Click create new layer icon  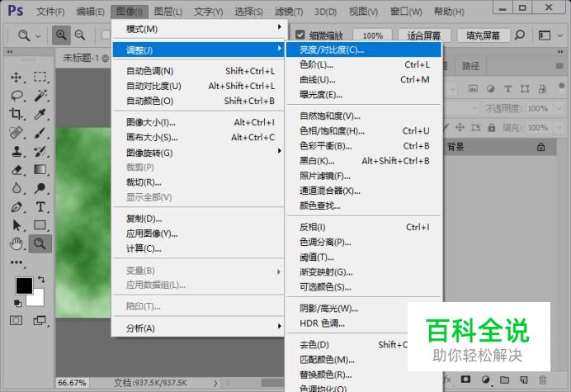click(x=524, y=380)
